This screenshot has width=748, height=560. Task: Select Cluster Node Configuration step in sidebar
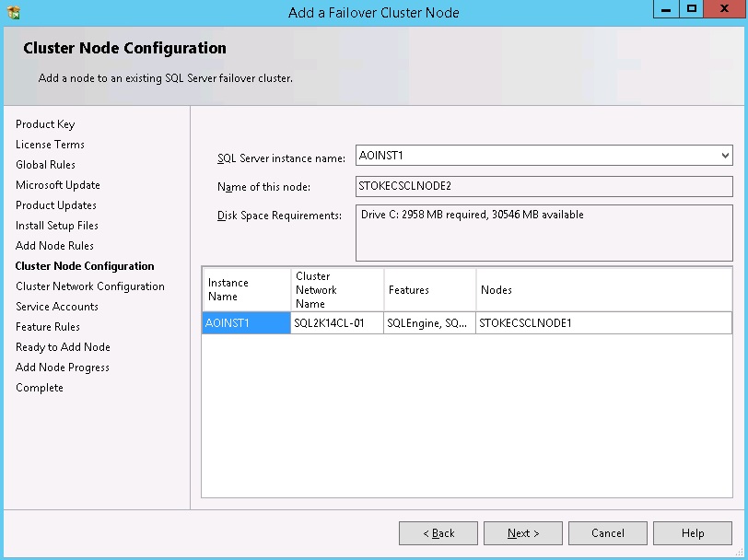[85, 266]
